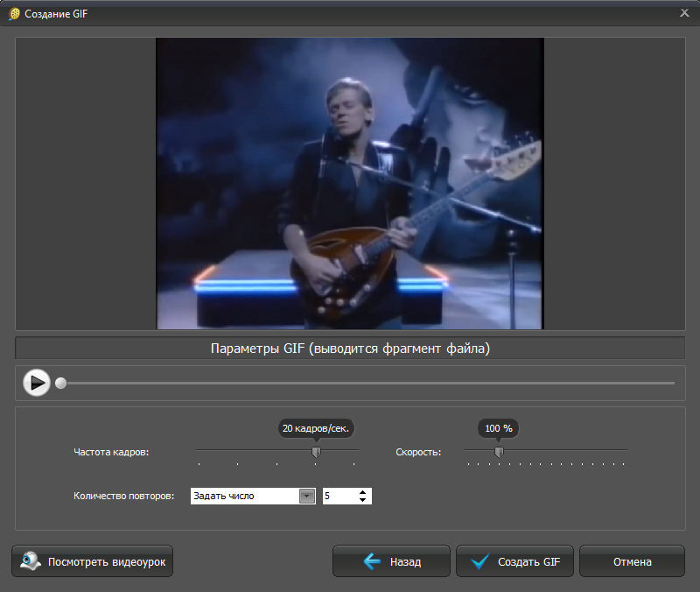Click the speed slider handle at 100 %
Screen dimensions: 700x592
499,452
